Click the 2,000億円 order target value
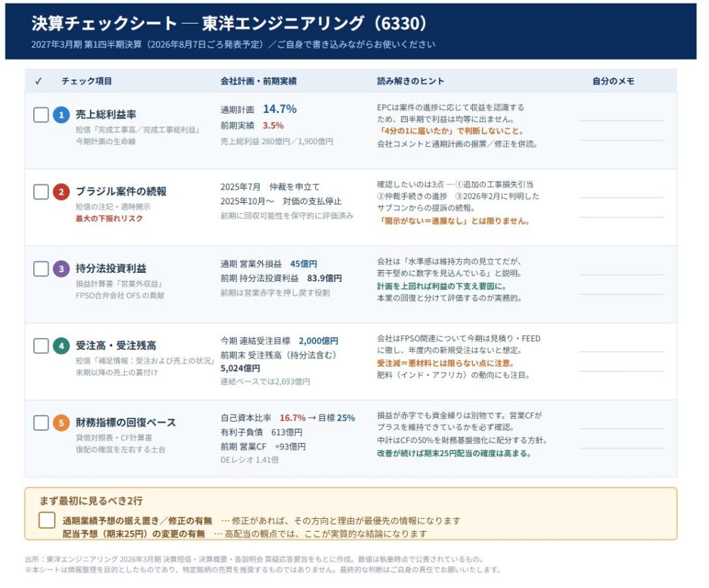 coord(318,341)
